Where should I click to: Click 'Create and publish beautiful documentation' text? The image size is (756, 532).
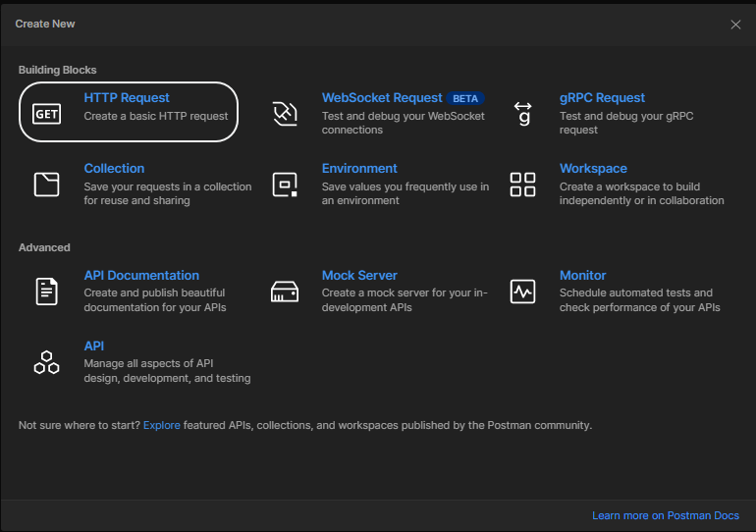pos(155,299)
